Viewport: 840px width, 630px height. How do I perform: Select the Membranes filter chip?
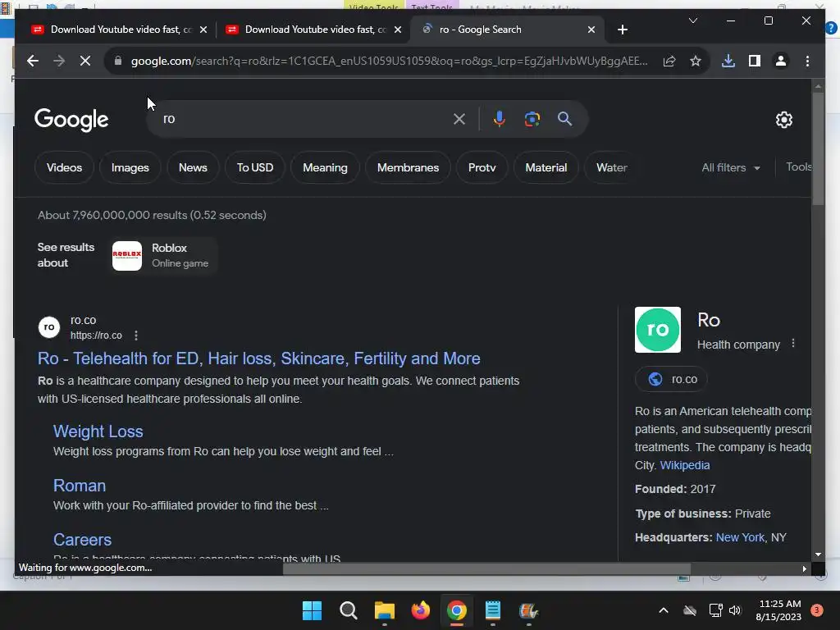coord(408,167)
